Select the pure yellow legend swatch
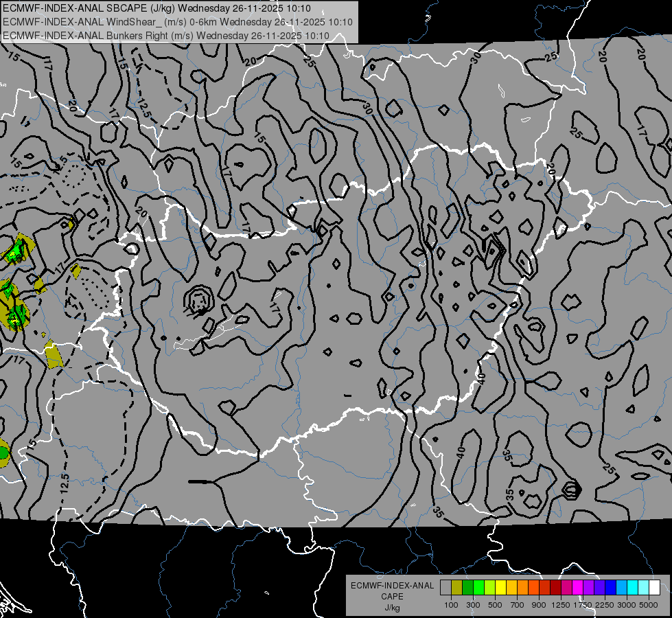This screenshot has height=618, width=672. click(x=500, y=588)
